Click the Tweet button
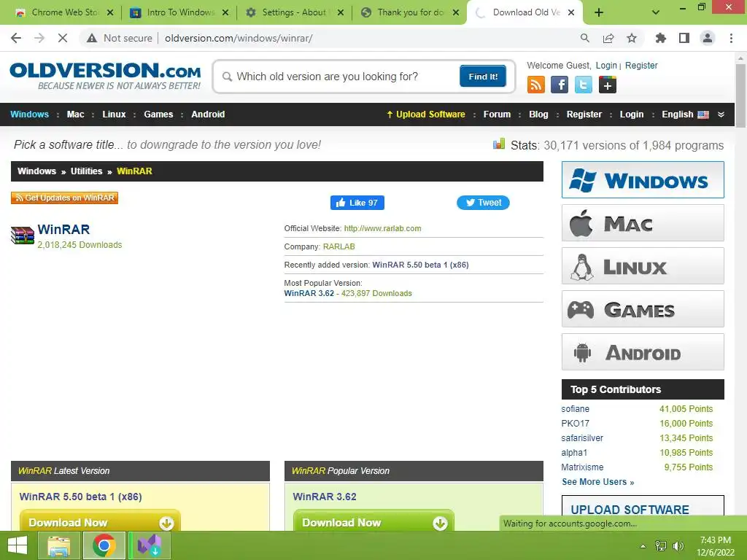The height and width of the screenshot is (560, 747). coord(483,203)
